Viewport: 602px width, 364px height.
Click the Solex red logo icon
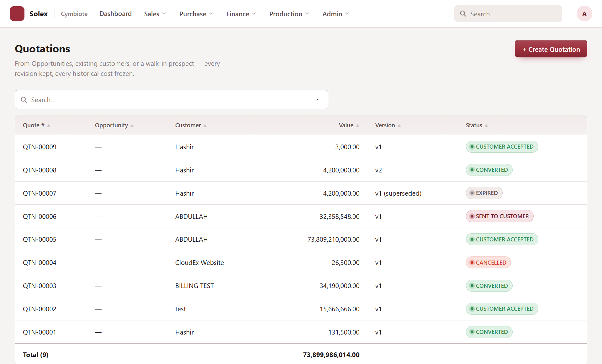tap(17, 14)
